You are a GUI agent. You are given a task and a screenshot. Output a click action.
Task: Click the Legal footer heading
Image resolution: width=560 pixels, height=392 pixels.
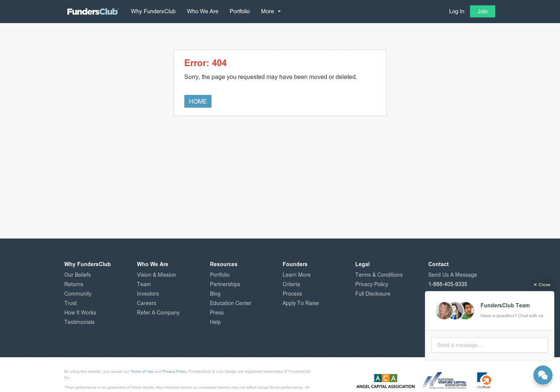(x=362, y=264)
